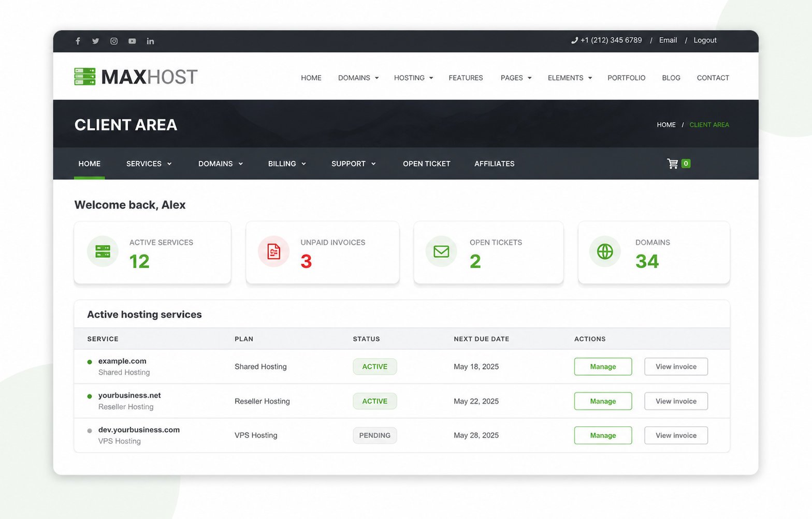Open the CONTACT menu item
The width and height of the screenshot is (812, 519).
click(x=713, y=78)
